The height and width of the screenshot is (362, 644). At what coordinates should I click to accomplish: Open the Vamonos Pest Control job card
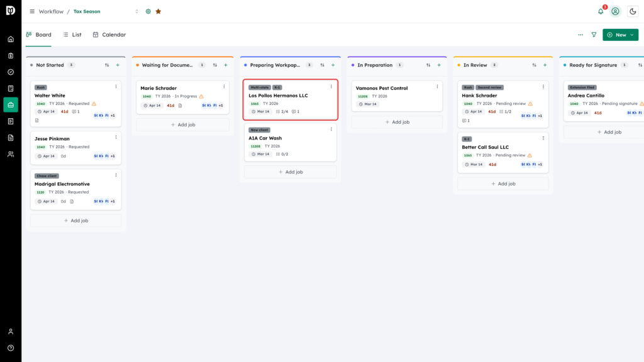tap(397, 96)
